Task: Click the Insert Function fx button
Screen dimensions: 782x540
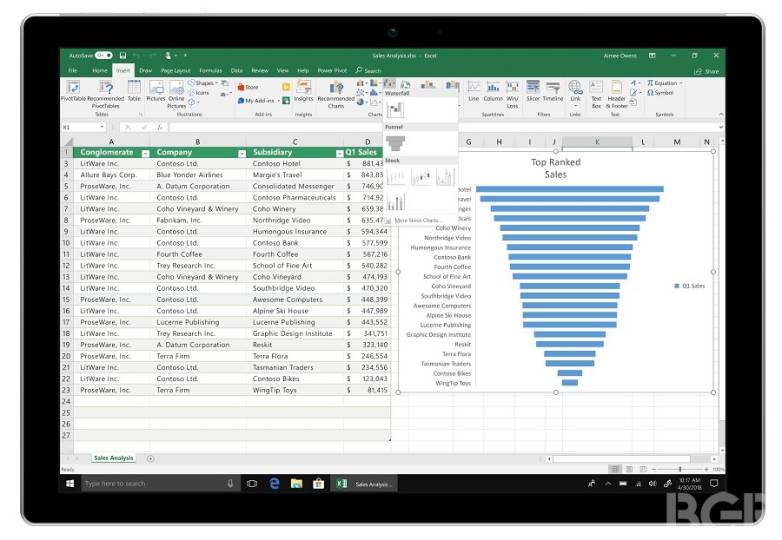Action: coord(160,127)
